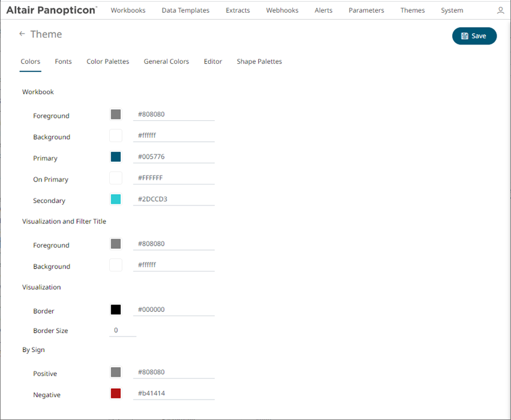
Task: Go to the Alerts page
Action: (x=323, y=10)
